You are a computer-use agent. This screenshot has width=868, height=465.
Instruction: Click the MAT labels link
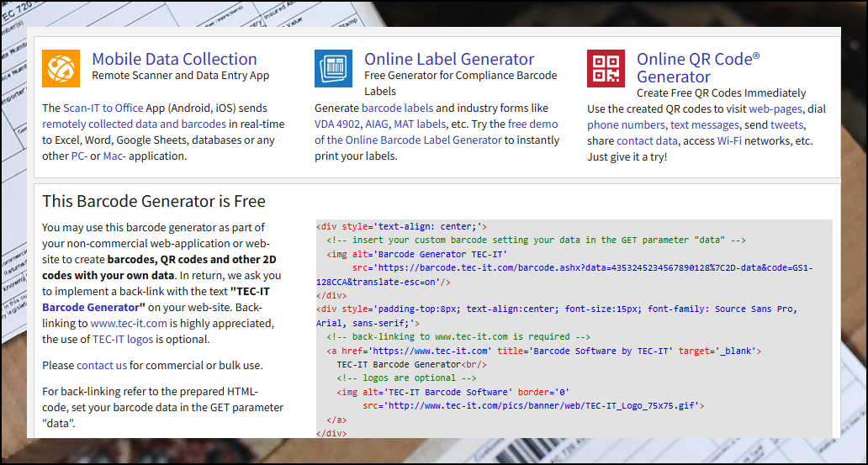pyautogui.click(x=420, y=124)
